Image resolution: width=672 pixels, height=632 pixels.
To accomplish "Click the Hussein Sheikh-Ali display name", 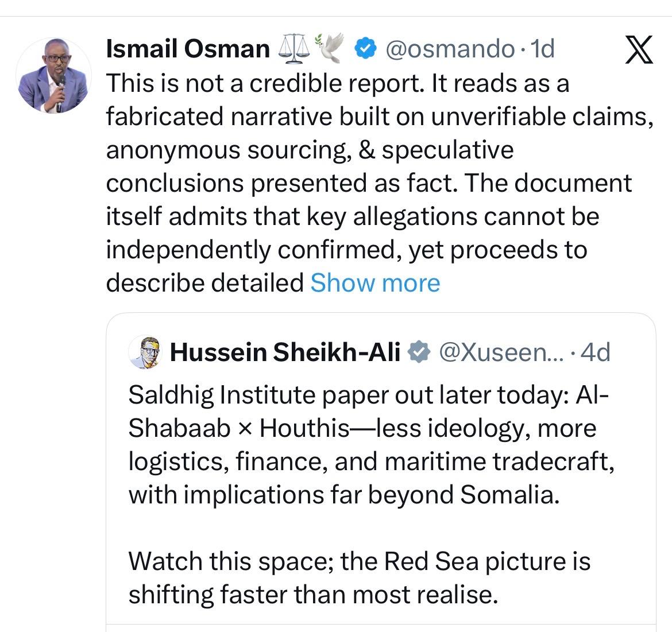I will 285,352.
